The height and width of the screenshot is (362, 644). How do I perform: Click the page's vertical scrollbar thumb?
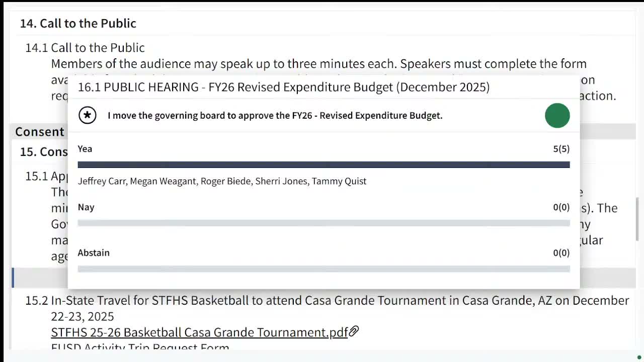click(x=638, y=220)
